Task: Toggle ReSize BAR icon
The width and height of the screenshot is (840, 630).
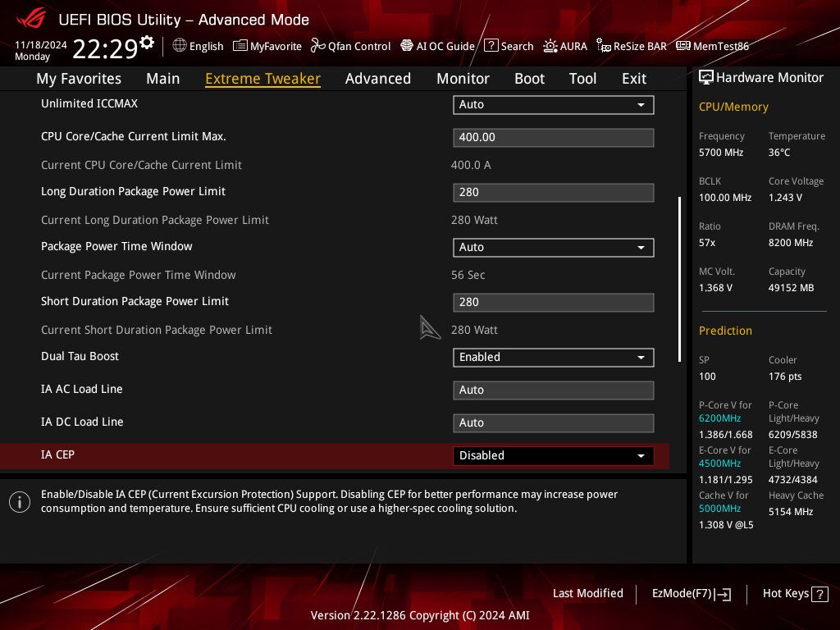Action: pos(604,46)
